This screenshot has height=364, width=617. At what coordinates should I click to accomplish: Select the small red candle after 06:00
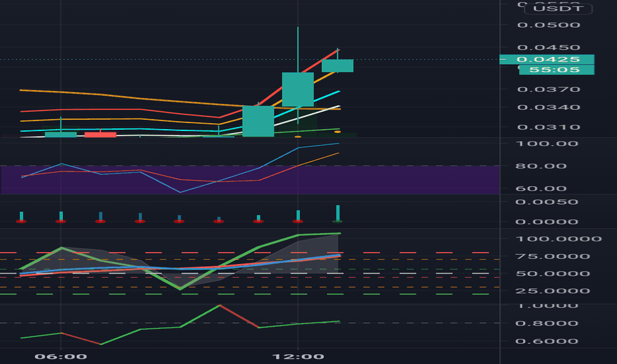pyautogui.click(x=101, y=134)
